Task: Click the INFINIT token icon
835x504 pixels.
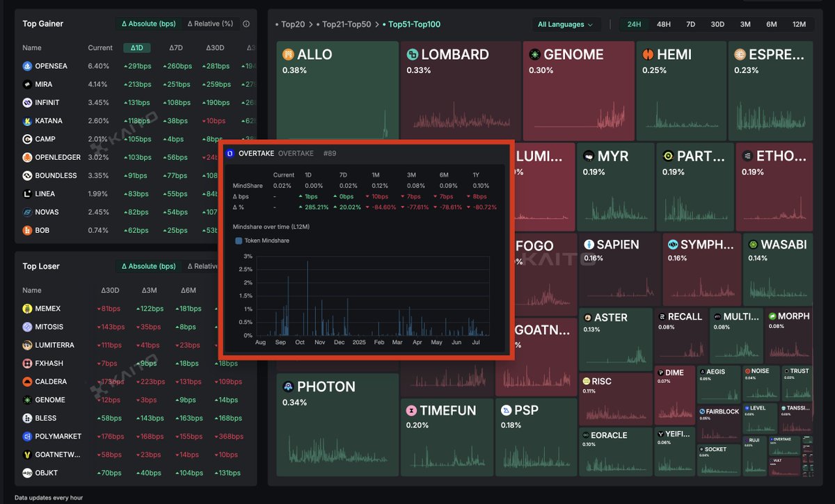Action: point(27,102)
